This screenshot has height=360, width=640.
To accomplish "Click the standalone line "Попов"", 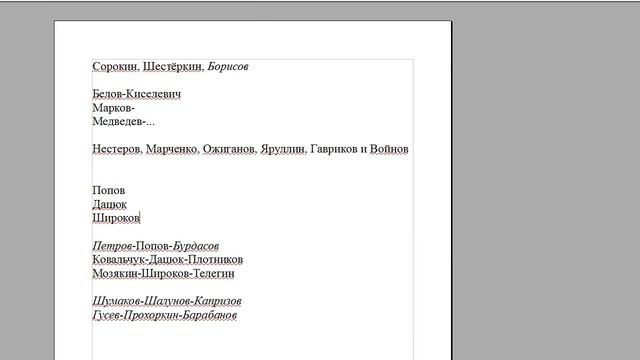I will [x=109, y=191].
